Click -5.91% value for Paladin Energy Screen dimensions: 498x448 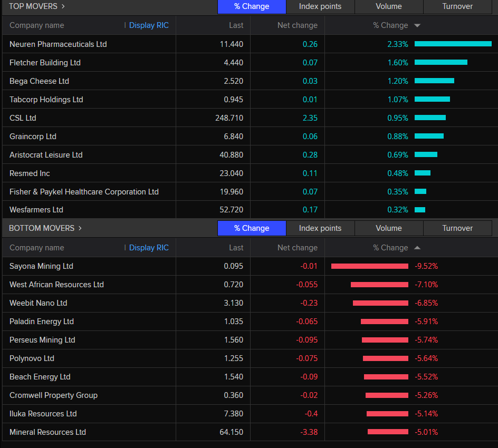[426, 322]
